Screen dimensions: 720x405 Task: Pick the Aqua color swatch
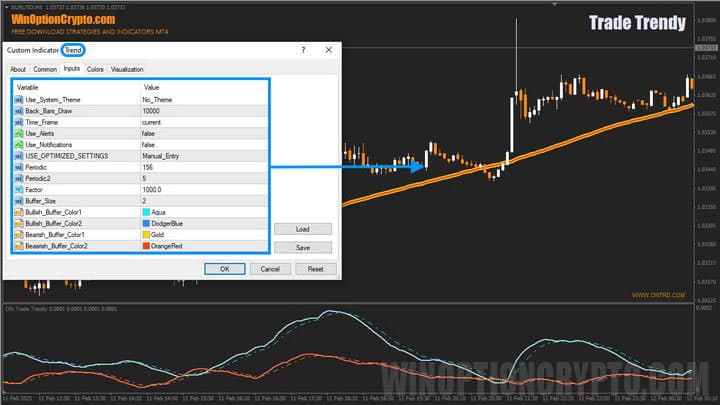click(x=147, y=212)
